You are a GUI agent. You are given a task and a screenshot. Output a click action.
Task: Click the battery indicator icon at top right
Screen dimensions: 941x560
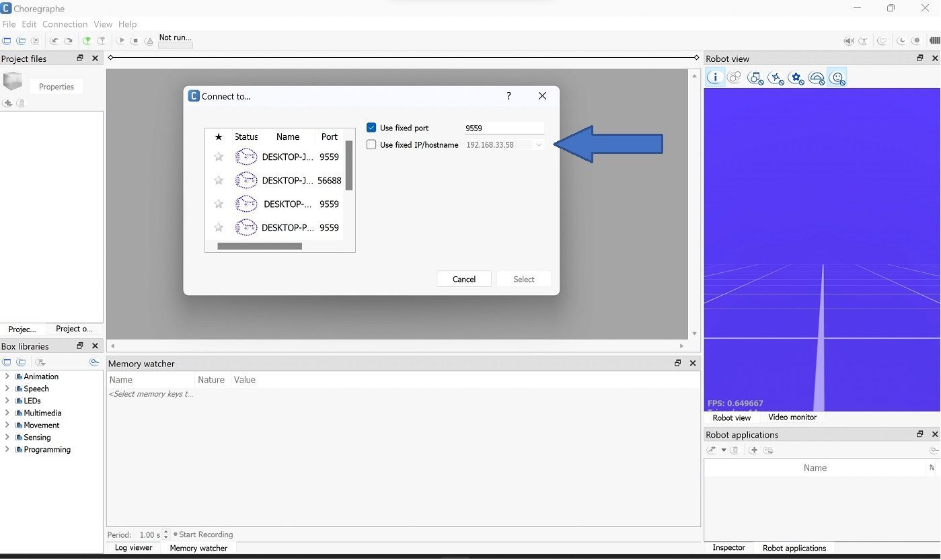[x=934, y=41]
